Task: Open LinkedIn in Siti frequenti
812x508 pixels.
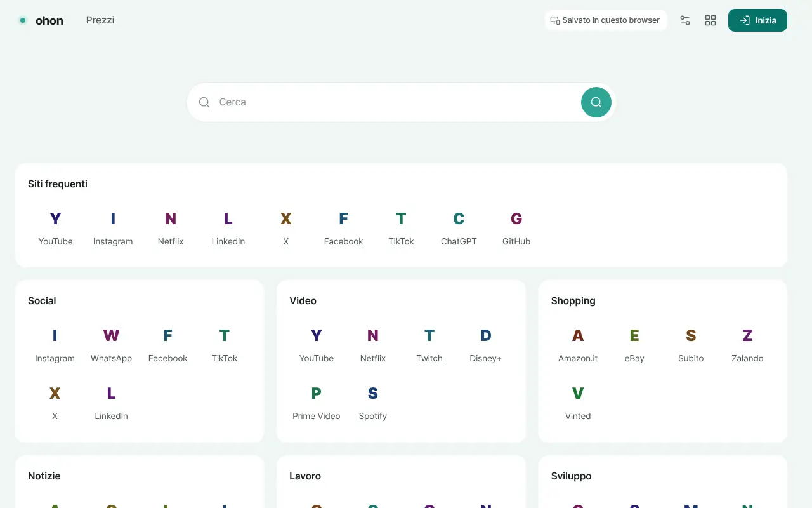Action: [x=228, y=229]
